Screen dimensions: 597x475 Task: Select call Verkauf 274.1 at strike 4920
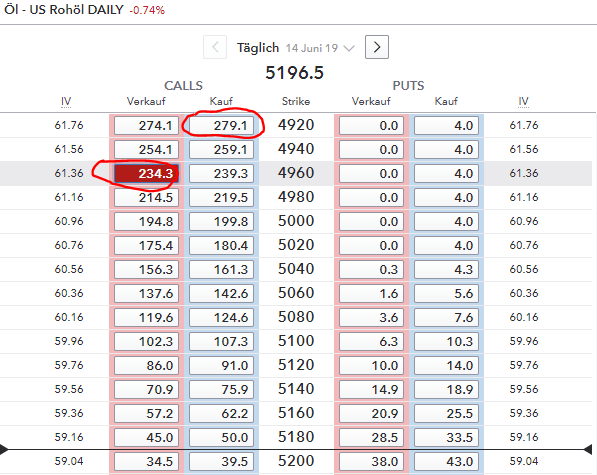click(x=147, y=126)
